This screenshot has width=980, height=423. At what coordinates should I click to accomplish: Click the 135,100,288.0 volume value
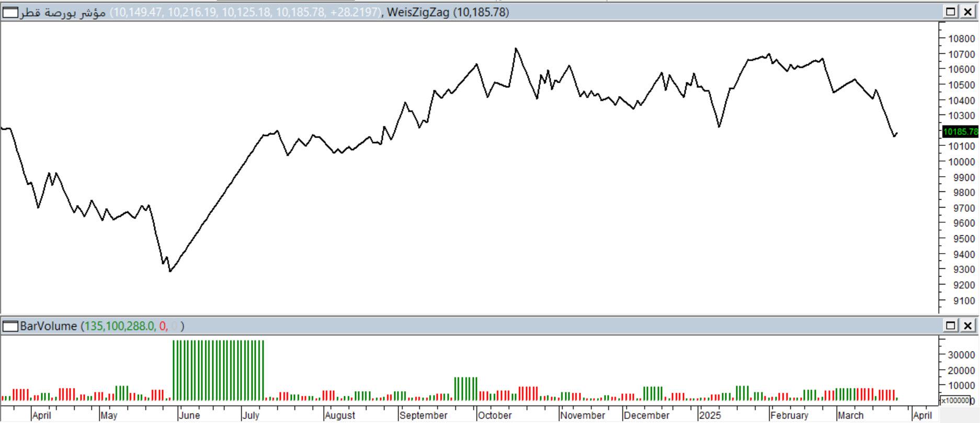click(x=119, y=326)
